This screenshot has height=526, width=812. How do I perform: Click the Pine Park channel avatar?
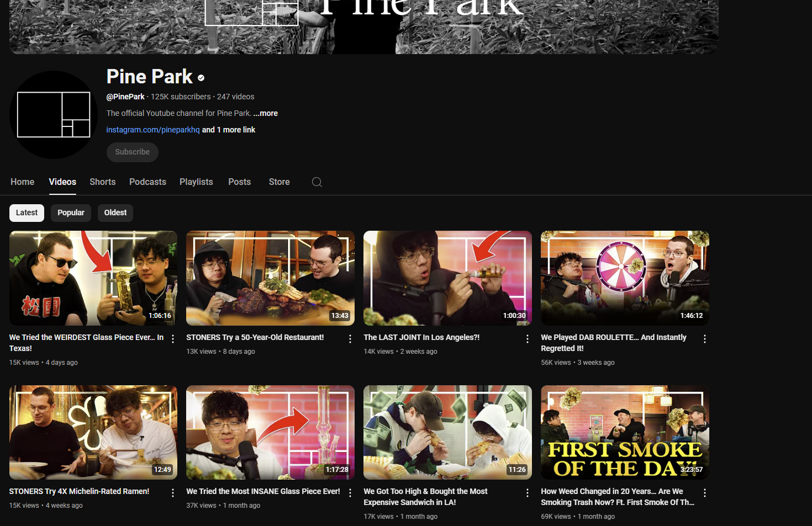click(x=54, y=115)
